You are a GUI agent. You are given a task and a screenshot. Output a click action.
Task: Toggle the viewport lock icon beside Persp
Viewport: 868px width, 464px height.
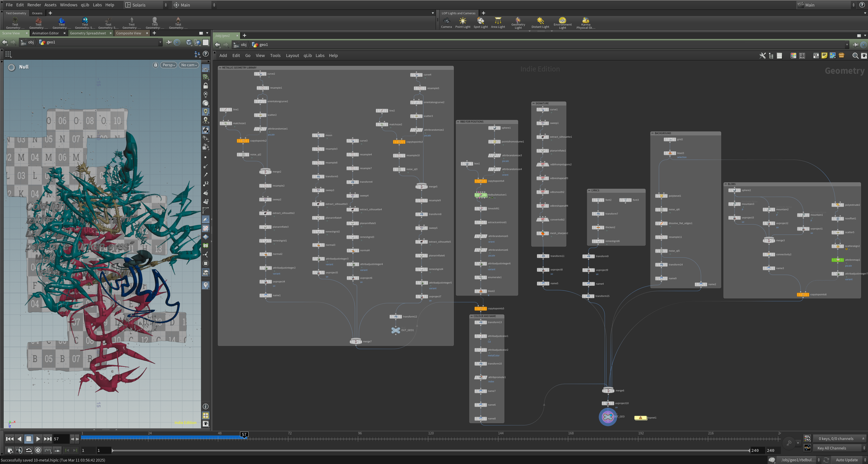tap(155, 65)
